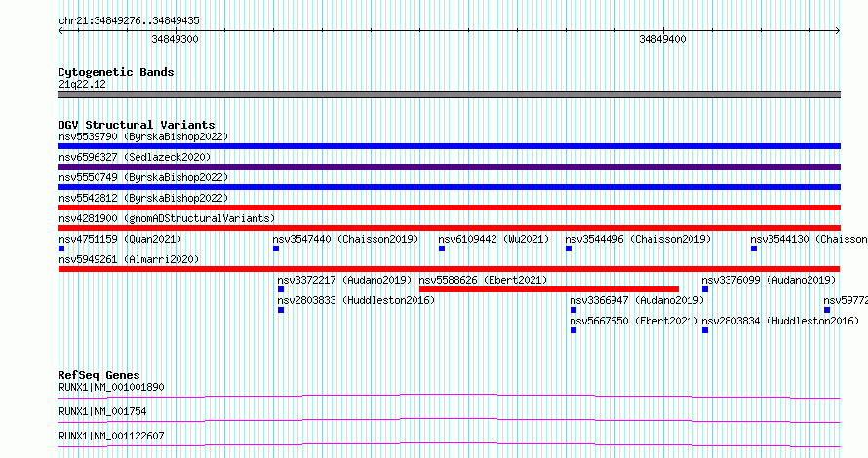Click the nsv3376099 Audano2019 blue marker
This screenshot has width=868, height=458.
[705, 289]
